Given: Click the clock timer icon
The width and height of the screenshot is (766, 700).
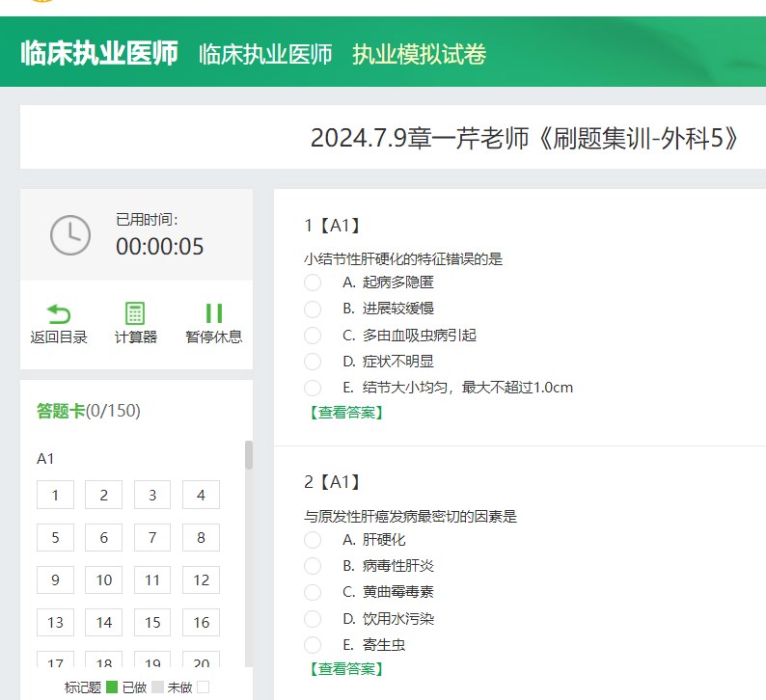Looking at the screenshot, I should click(x=70, y=234).
